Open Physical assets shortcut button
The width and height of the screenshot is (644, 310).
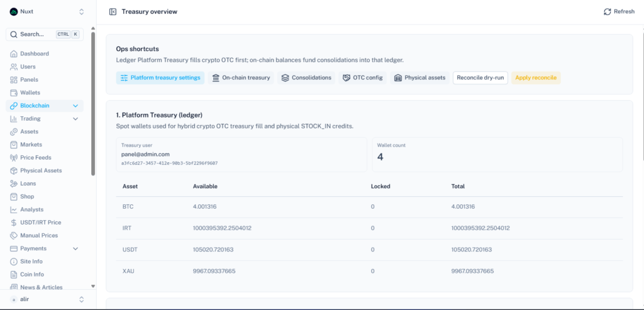(419, 77)
